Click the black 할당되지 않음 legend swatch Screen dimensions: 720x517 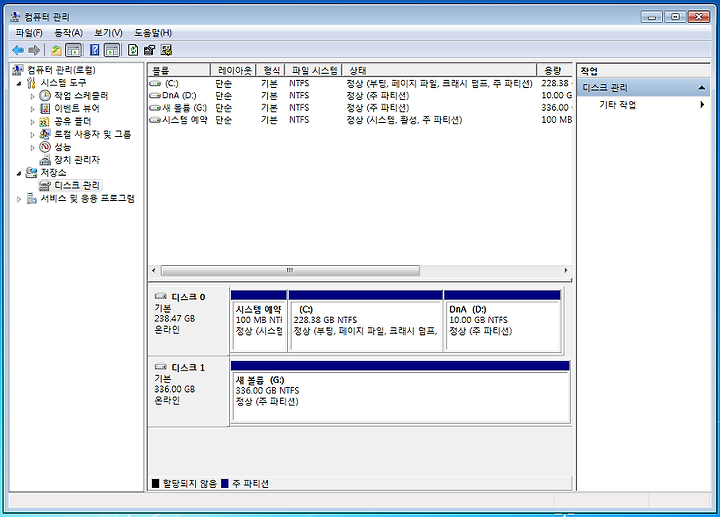[155, 483]
